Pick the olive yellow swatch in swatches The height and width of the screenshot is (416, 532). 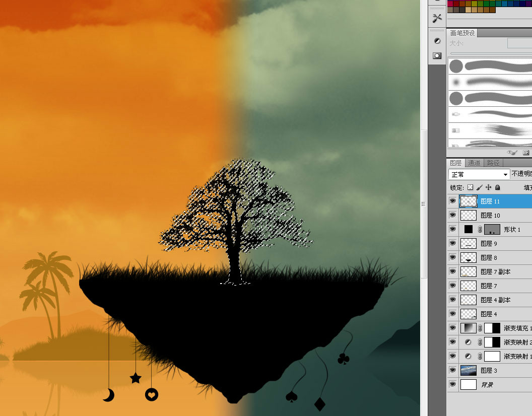tap(474, 4)
